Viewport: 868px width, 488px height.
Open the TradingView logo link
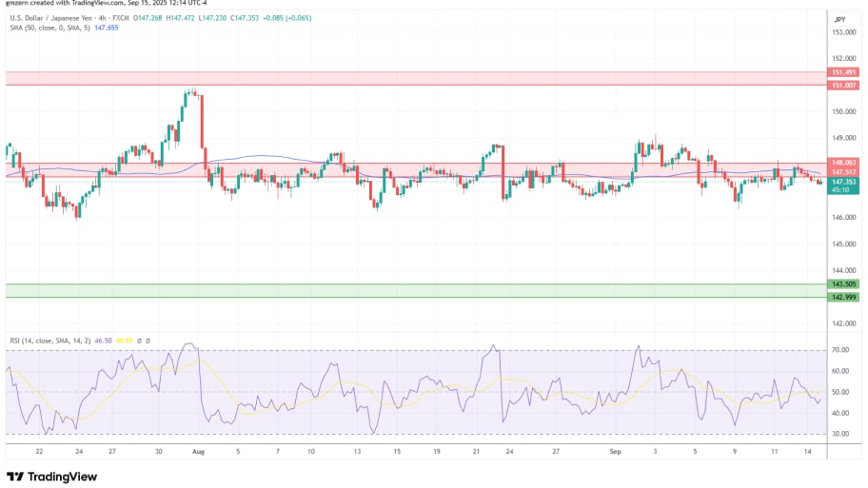tap(52, 477)
